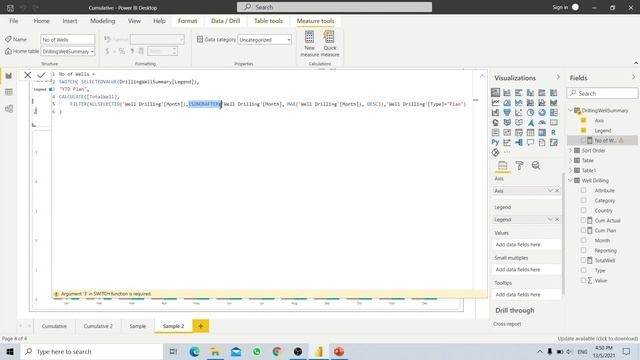This screenshot has height=360, width=640.
Task: Remove the Axis field from well
Action: pyautogui.click(x=557, y=191)
